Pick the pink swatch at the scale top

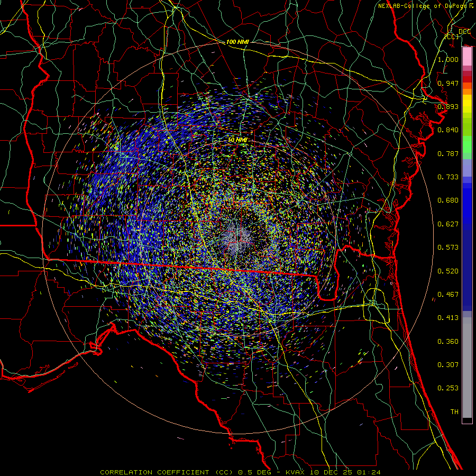pyautogui.click(x=467, y=57)
